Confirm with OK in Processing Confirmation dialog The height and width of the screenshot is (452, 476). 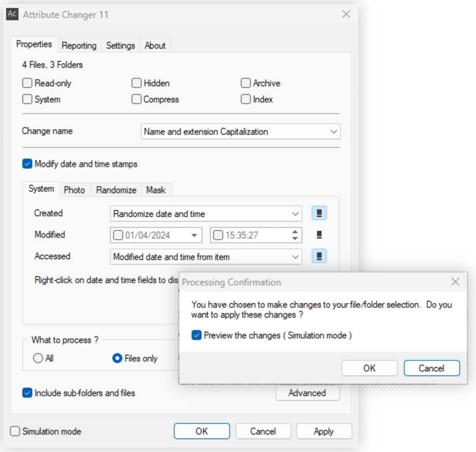(369, 368)
